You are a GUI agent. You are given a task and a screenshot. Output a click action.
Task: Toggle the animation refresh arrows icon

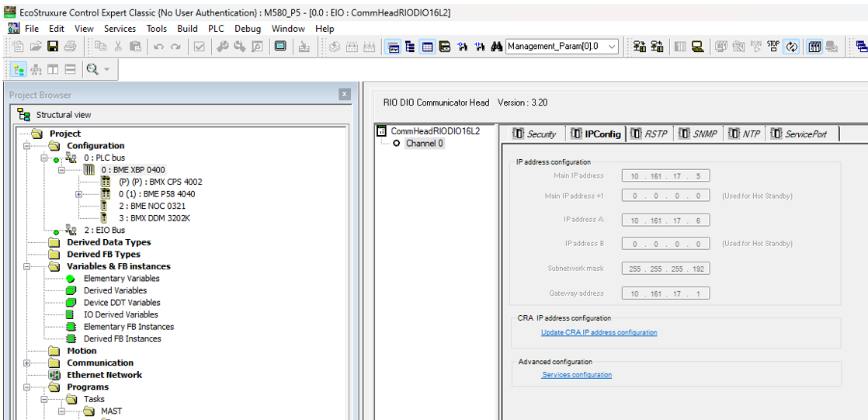(790, 47)
